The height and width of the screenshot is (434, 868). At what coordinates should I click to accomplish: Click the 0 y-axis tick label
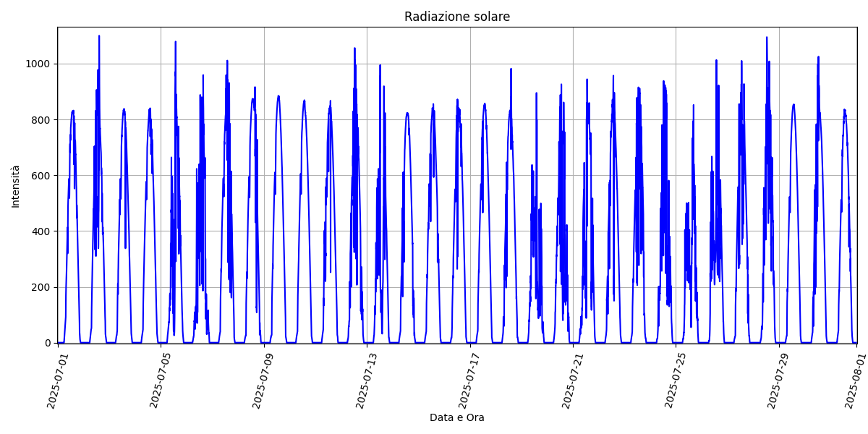coord(48,343)
